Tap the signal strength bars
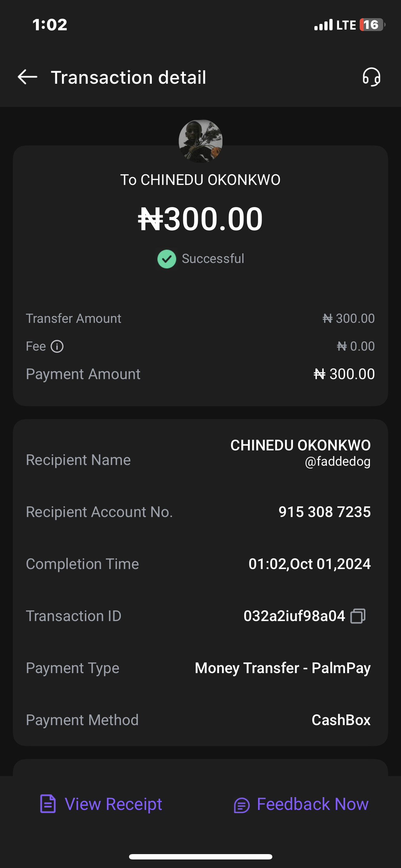Image resolution: width=401 pixels, height=868 pixels. [323, 25]
